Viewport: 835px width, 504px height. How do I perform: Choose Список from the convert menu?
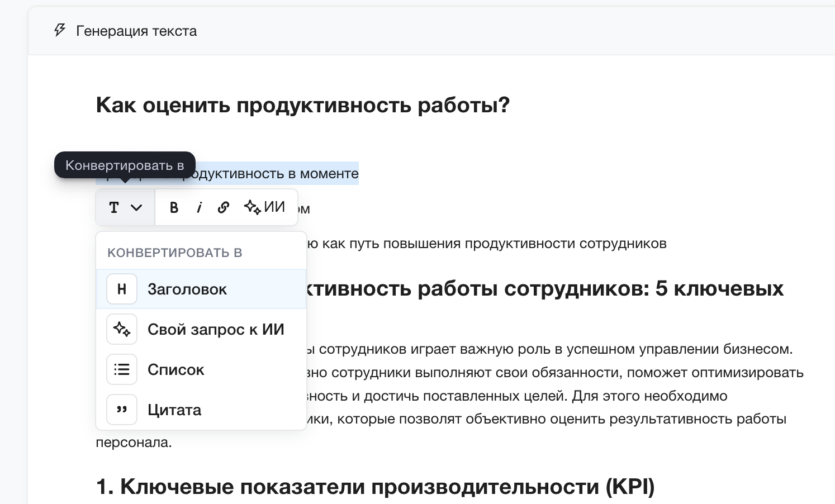[175, 369]
